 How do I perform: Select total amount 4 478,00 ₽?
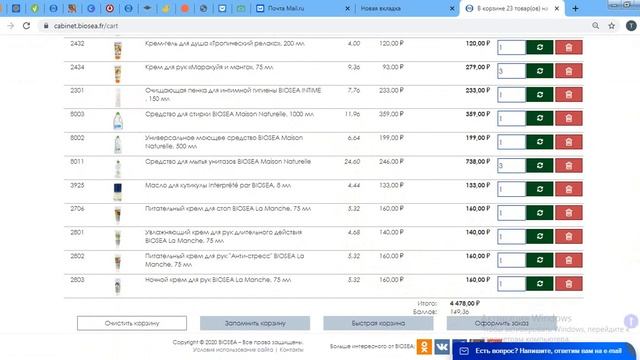[x=465, y=303]
